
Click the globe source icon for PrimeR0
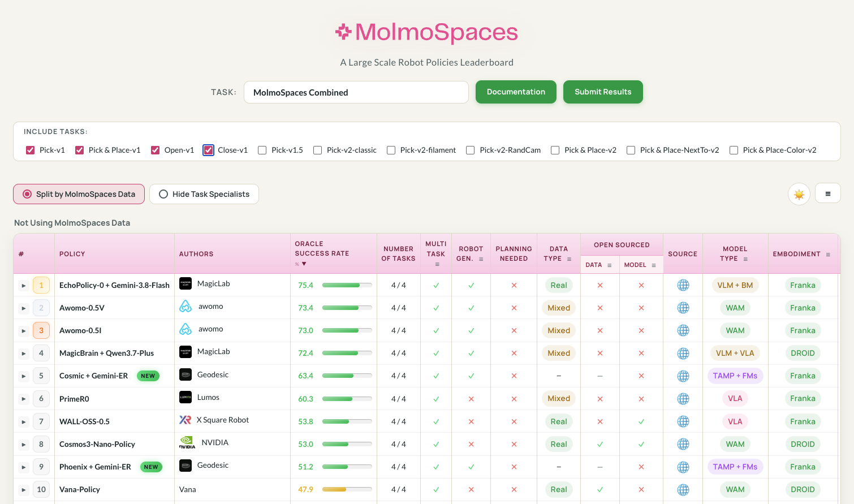pyautogui.click(x=683, y=399)
